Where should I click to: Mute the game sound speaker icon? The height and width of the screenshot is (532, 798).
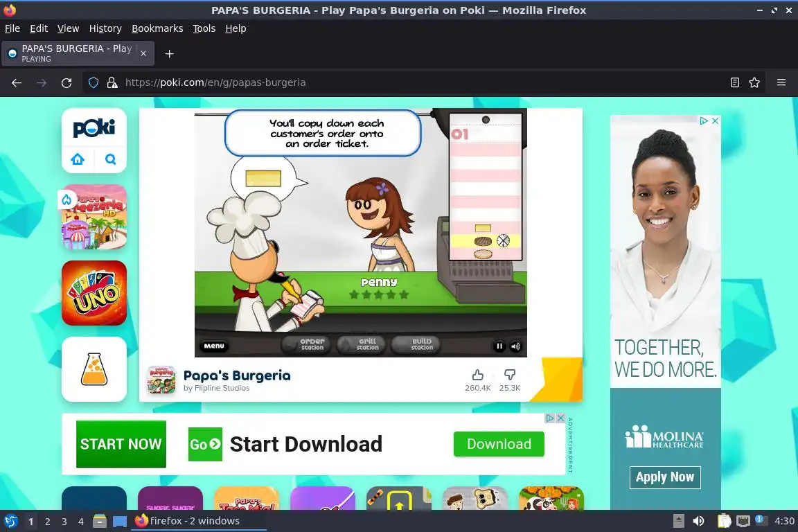pyautogui.click(x=515, y=346)
